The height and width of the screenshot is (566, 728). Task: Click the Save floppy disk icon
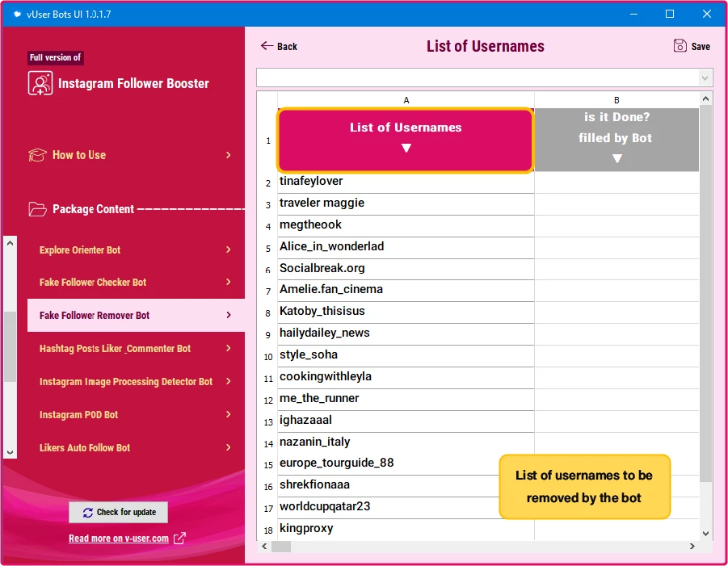click(x=680, y=45)
